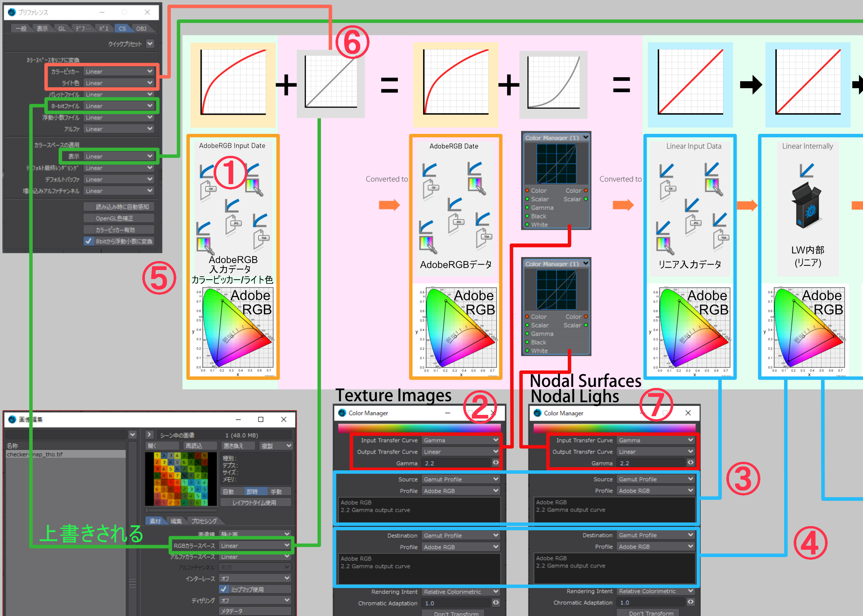The width and height of the screenshot is (863, 616).
Task: Collapse the lower Color Manager (1) node
Action: (585, 263)
